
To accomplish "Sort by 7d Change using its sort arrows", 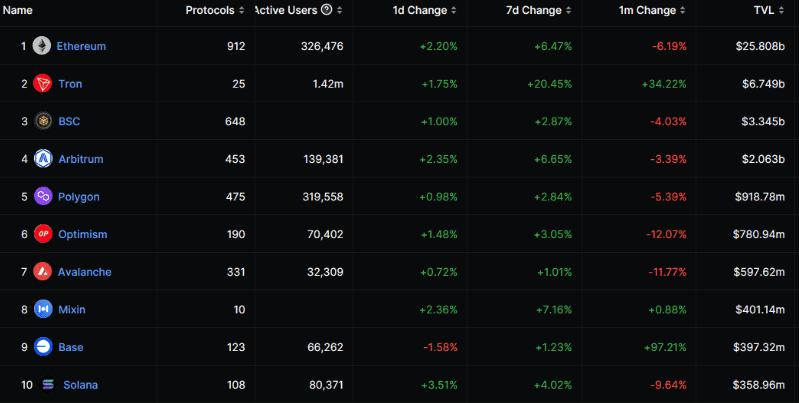I will click(x=568, y=10).
